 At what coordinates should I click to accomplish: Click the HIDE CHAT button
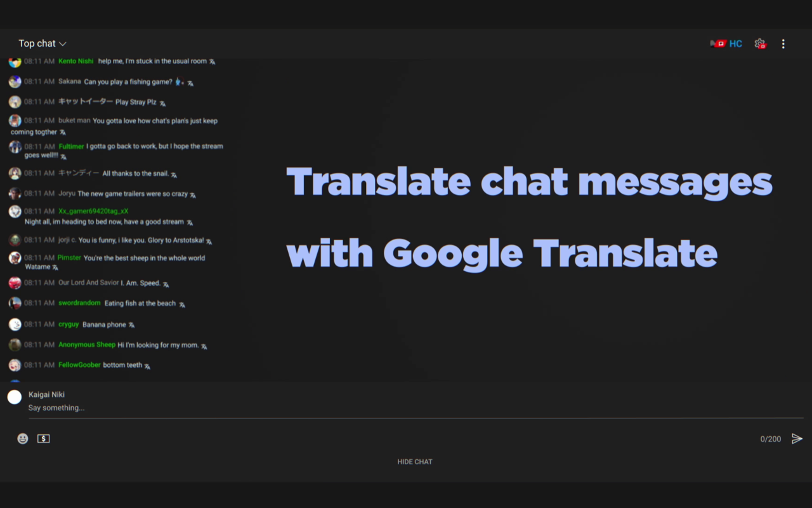point(414,462)
